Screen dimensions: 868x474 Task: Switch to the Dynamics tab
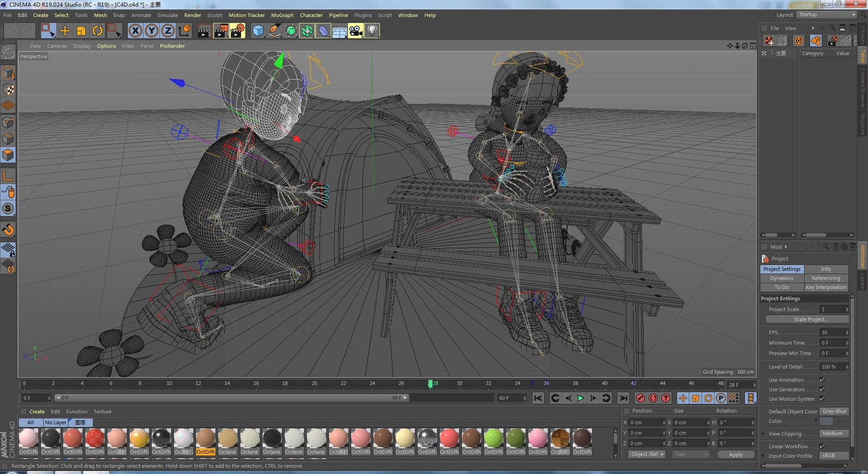pyautogui.click(x=782, y=278)
